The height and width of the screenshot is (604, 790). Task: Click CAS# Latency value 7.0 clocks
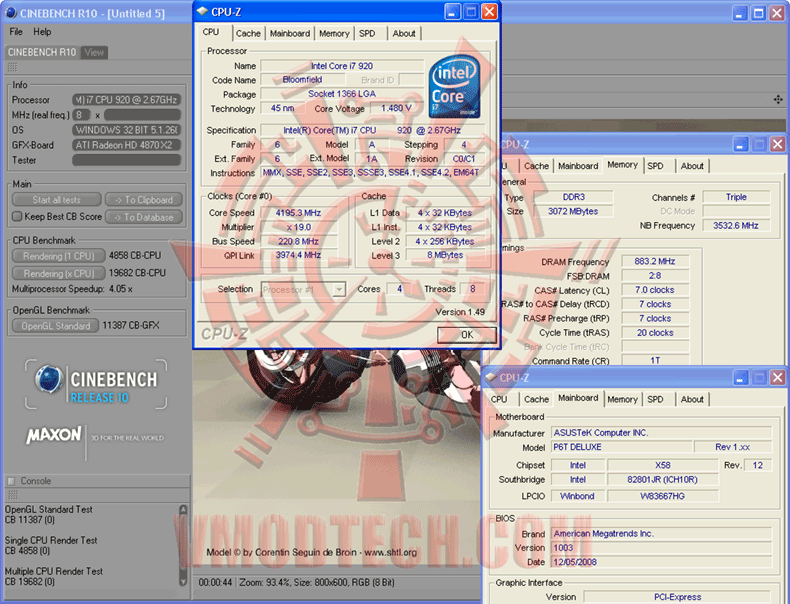click(654, 290)
